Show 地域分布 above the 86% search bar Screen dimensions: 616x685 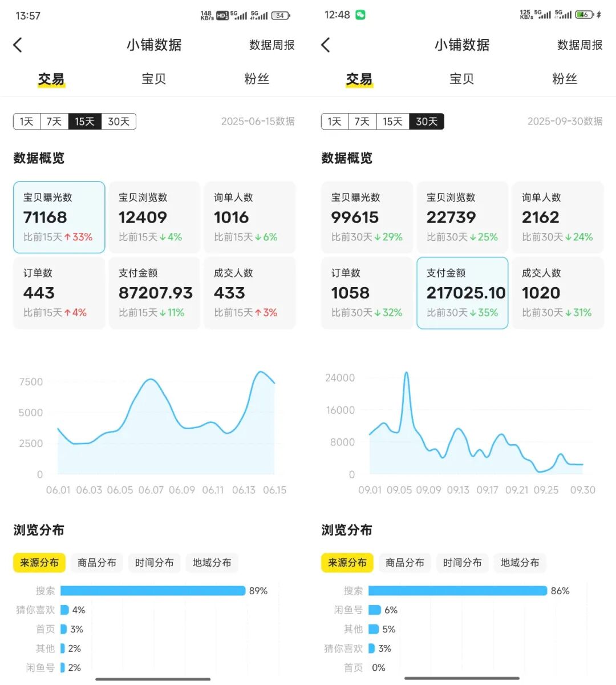520,563
